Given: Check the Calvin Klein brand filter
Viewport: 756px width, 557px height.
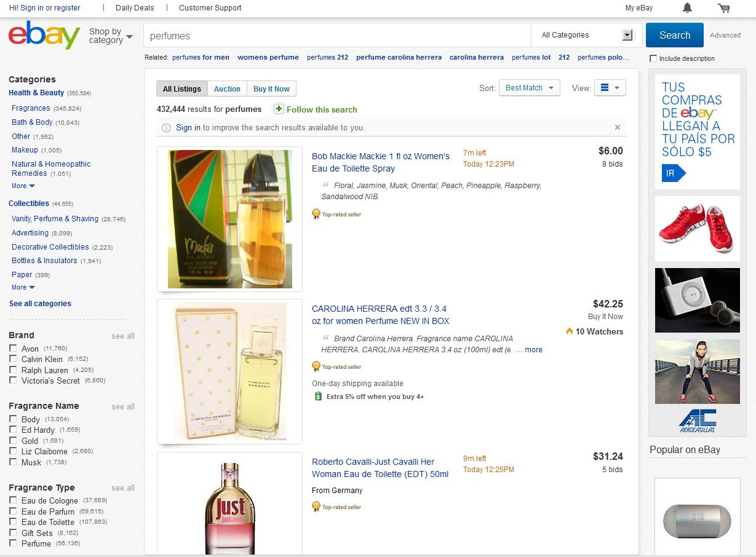Looking at the screenshot, I should (x=13, y=359).
